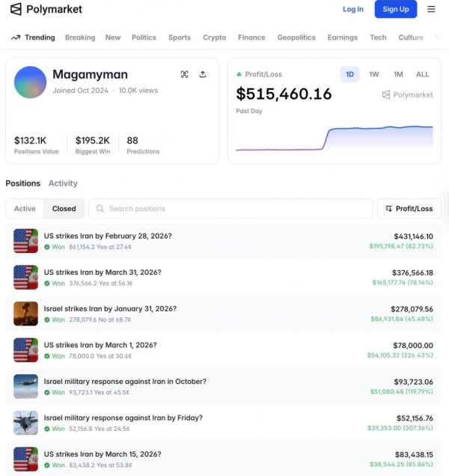Click the Sign Up button
Screen dimensions: 449x476
[x=395, y=9]
